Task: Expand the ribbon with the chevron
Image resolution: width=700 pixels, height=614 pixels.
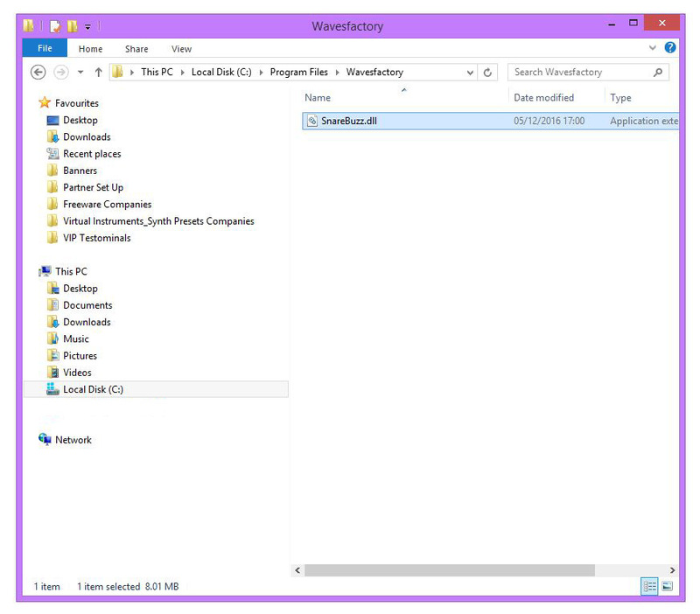Action: pos(652,48)
